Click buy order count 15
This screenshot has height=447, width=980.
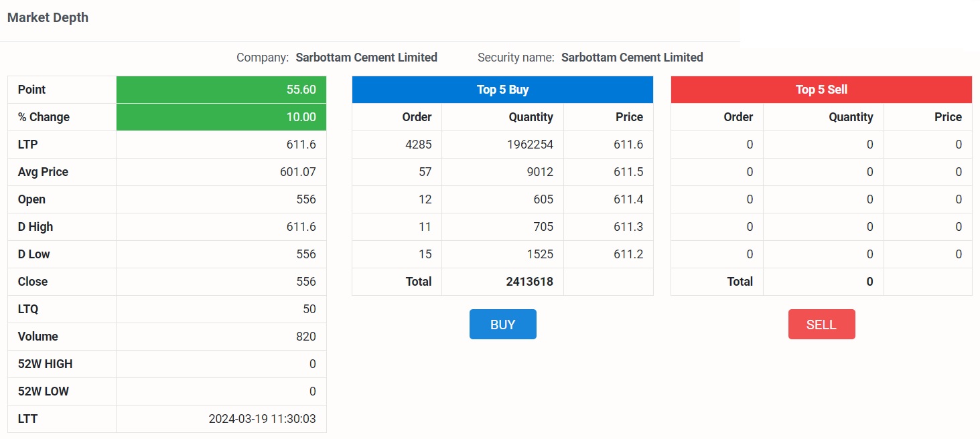coord(425,254)
